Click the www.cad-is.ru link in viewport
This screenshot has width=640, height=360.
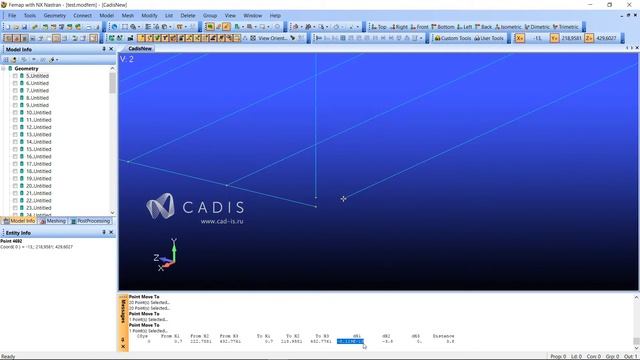222,221
